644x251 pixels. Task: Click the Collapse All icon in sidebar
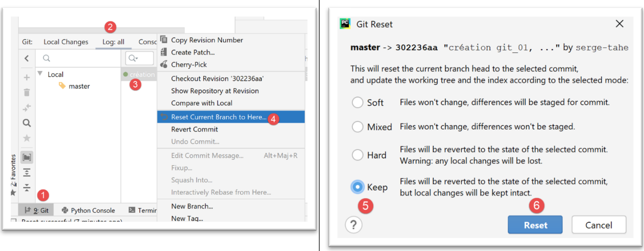[27, 188]
